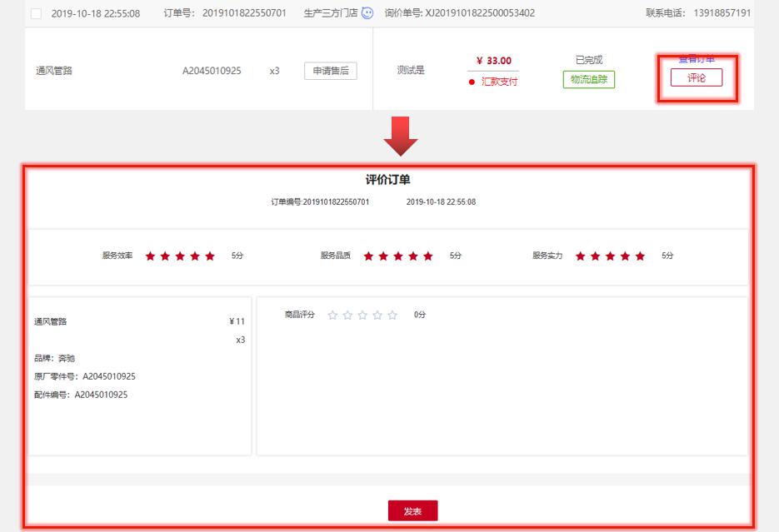Give 商品评分 four stars

pos(377,316)
